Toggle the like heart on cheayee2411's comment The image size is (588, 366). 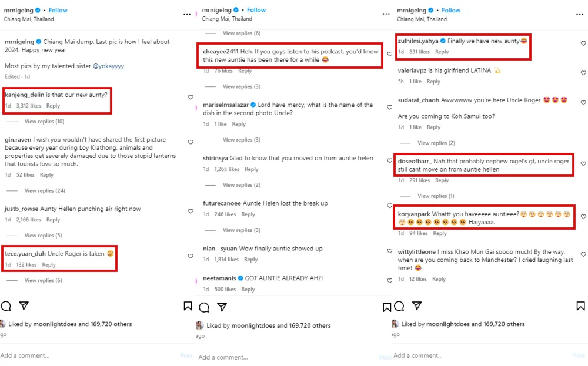(390, 54)
